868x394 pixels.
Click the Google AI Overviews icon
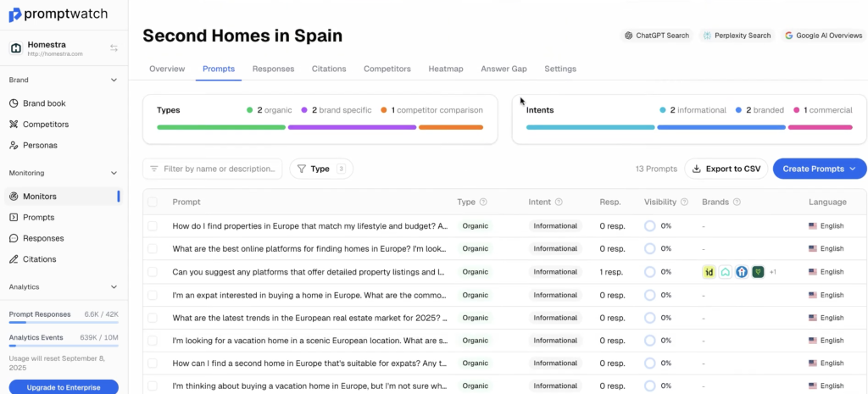pyautogui.click(x=789, y=36)
